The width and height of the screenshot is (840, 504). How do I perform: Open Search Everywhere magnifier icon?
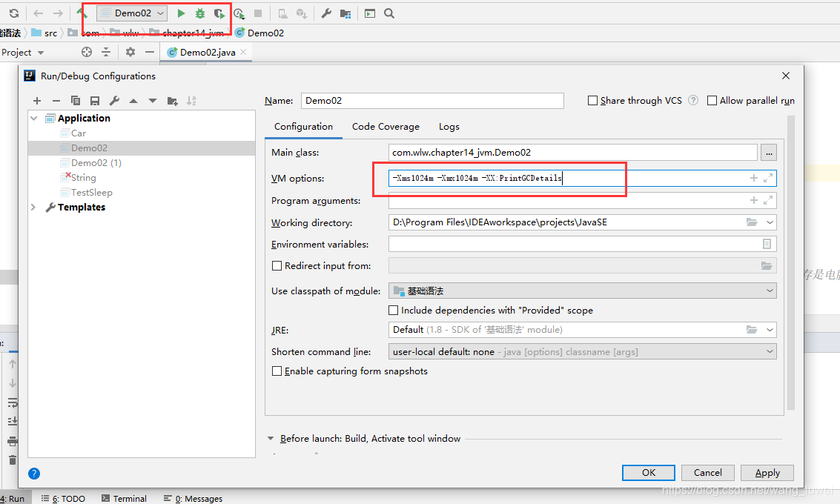point(389,13)
